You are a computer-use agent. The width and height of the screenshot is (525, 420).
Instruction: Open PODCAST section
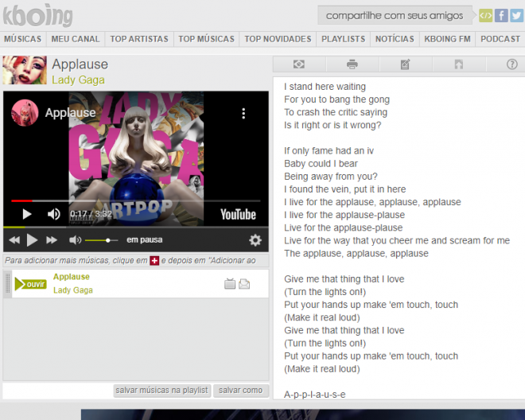pos(500,39)
